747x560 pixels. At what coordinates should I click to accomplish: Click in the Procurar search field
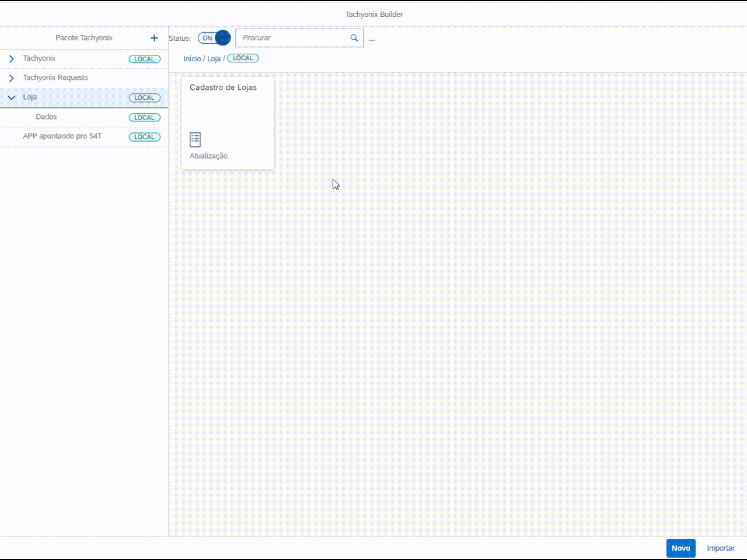click(x=292, y=38)
